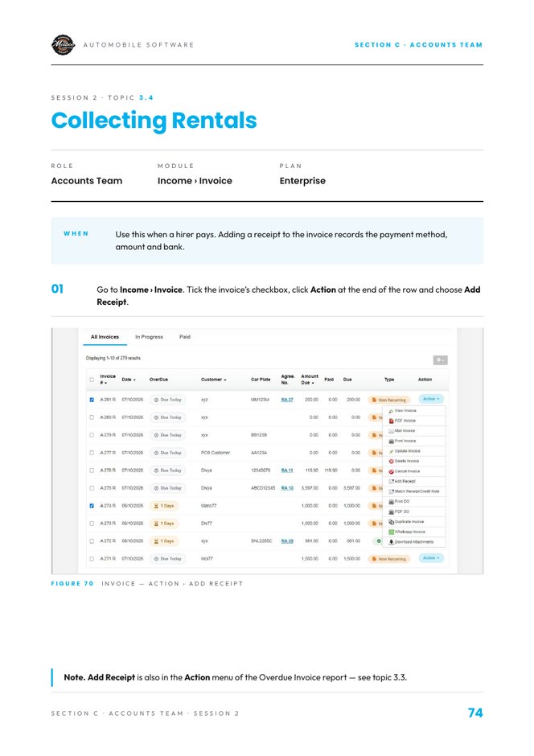The width and height of the screenshot is (534, 756).
Task: Open agreement link RA 39
Action: click(x=287, y=541)
